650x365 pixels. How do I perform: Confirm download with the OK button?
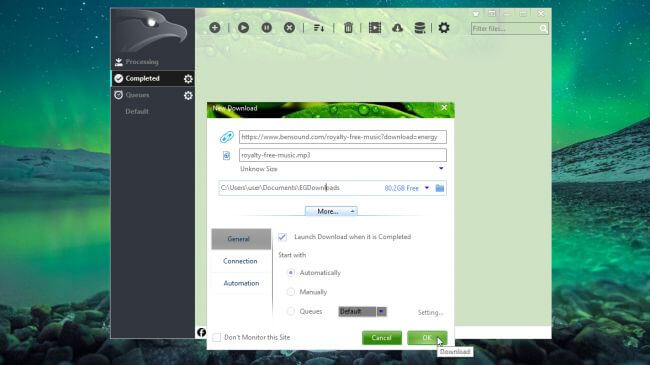point(427,338)
